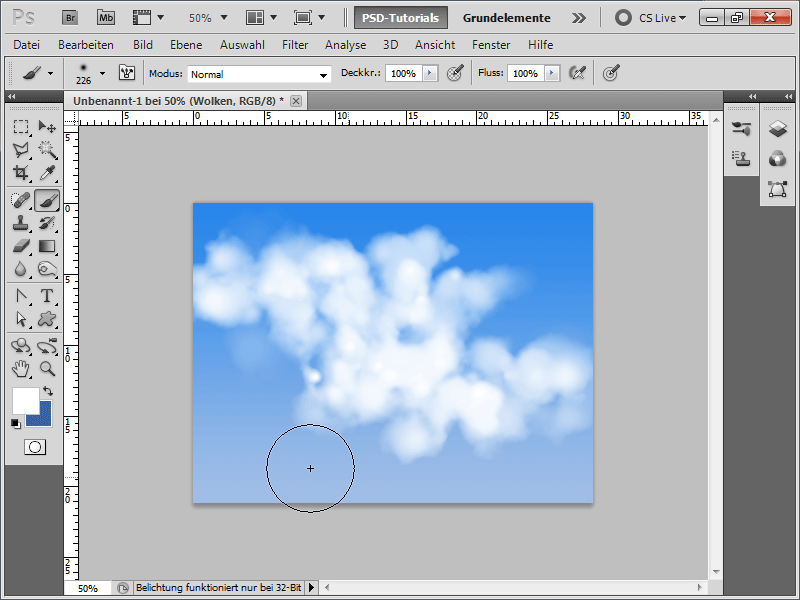Select the Spot Healing Brush tool
This screenshot has width=800, height=600.
point(21,200)
